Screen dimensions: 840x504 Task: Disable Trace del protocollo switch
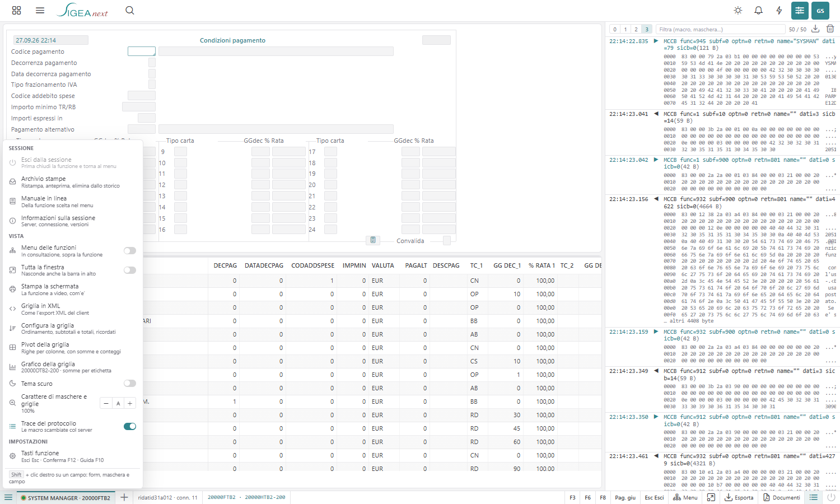point(130,427)
